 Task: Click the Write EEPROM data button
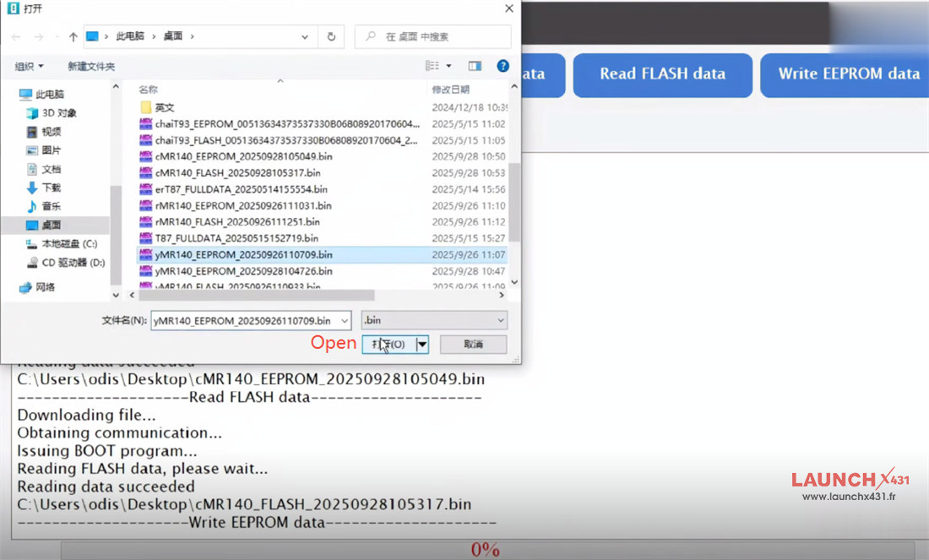click(x=848, y=74)
